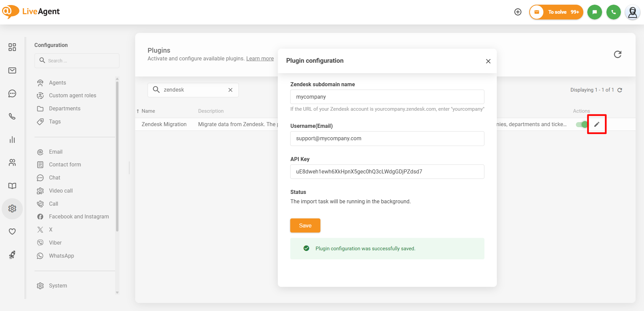644x311 pixels.
Task: Toggle the Zendesk Migration plugin switch
Action: pos(582,124)
